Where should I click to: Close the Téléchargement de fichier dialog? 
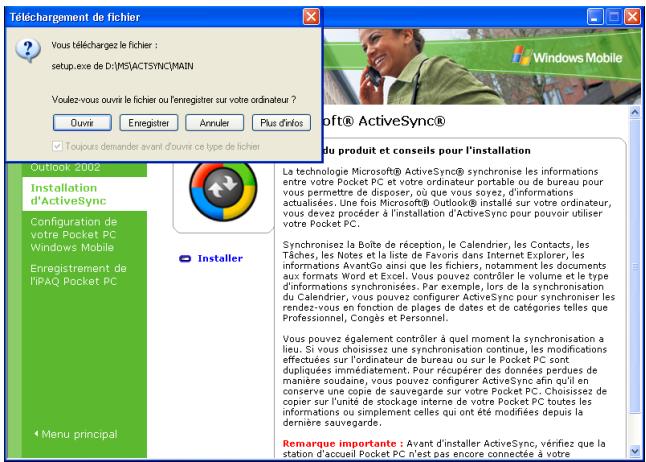pos(311,17)
